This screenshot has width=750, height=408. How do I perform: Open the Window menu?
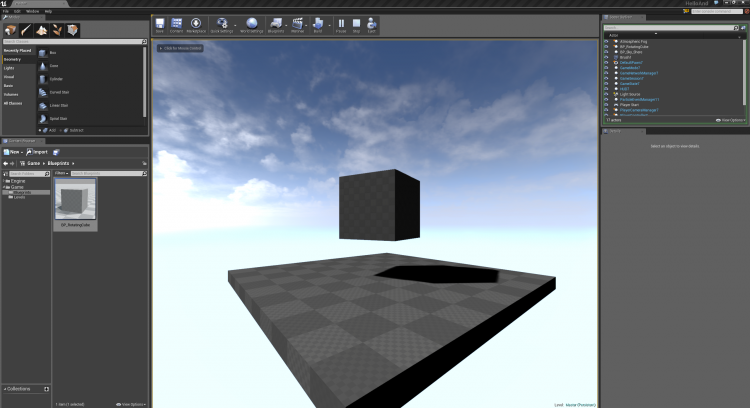(33, 11)
